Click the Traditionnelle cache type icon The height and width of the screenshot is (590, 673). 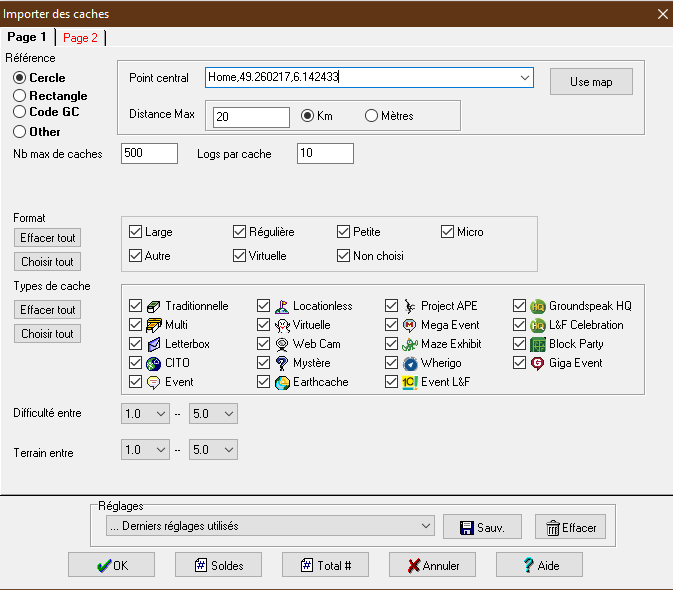pyautogui.click(x=154, y=306)
